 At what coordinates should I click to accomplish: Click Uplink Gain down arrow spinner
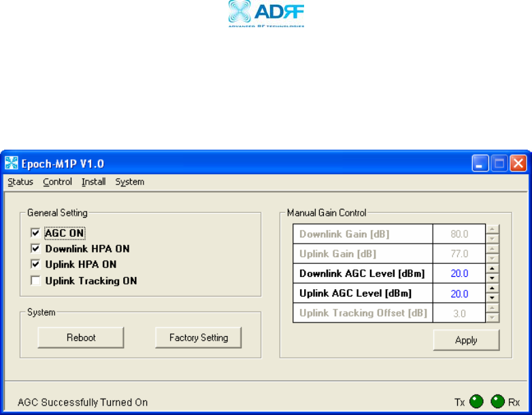pyautogui.click(x=493, y=259)
